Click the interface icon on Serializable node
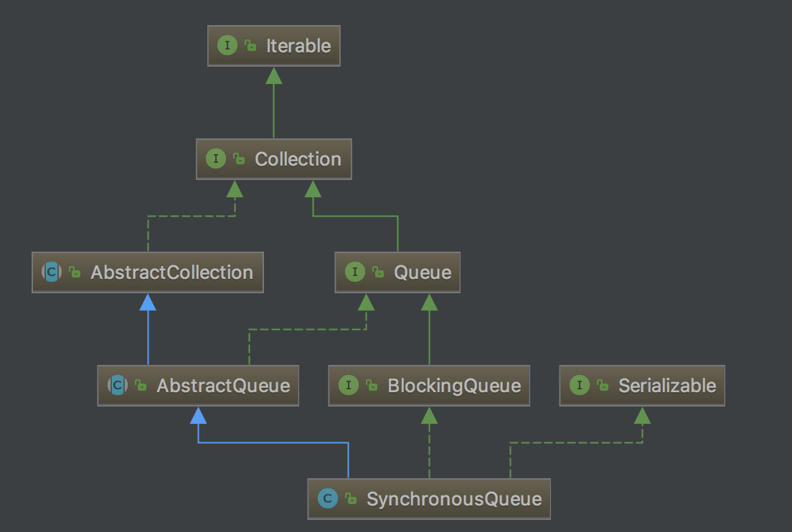Viewport: 792px width, 532px height. click(579, 386)
